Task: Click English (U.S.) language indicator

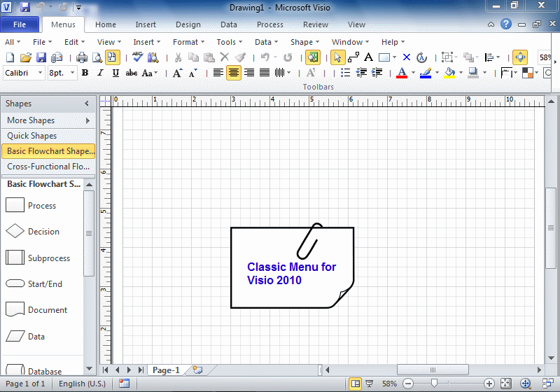Action: click(x=82, y=384)
